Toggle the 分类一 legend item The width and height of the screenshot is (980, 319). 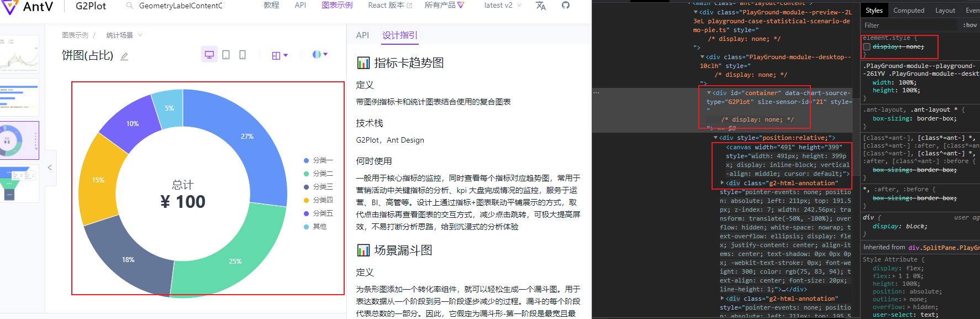(x=319, y=160)
